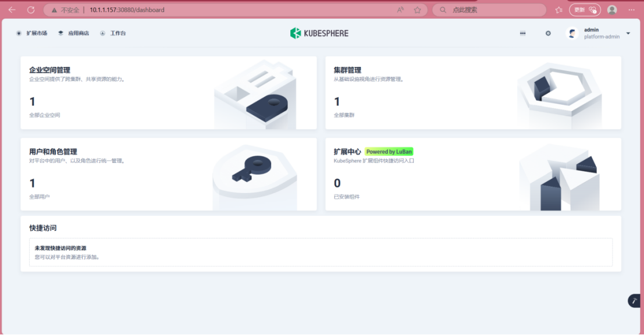Click the extension marketplace icon beside 扩展市场

tap(19, 33)
